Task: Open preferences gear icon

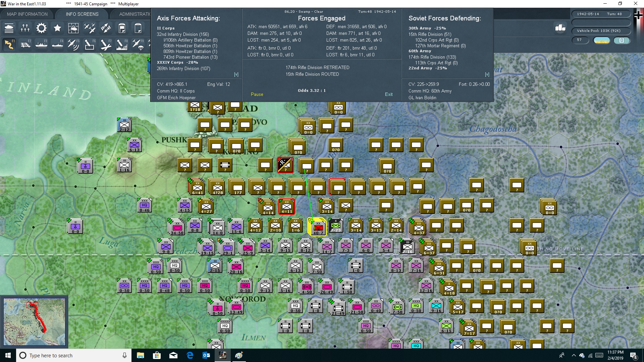Action: click(x=41, y=28)
